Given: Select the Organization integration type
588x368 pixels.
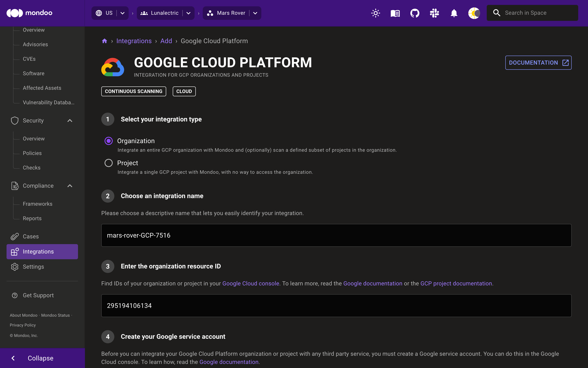Looking at the screenshot, I should coord(109,141).
